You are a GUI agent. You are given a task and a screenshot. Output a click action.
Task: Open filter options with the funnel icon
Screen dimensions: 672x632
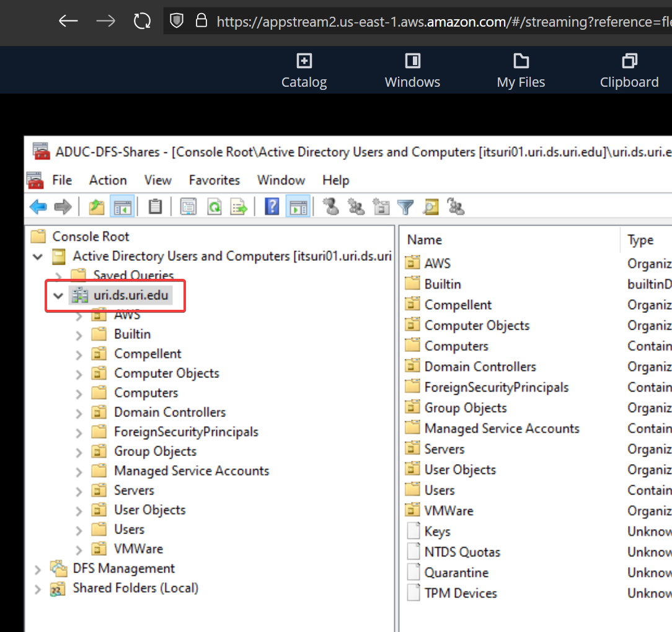pyautogui.click(x=405, y=207)
